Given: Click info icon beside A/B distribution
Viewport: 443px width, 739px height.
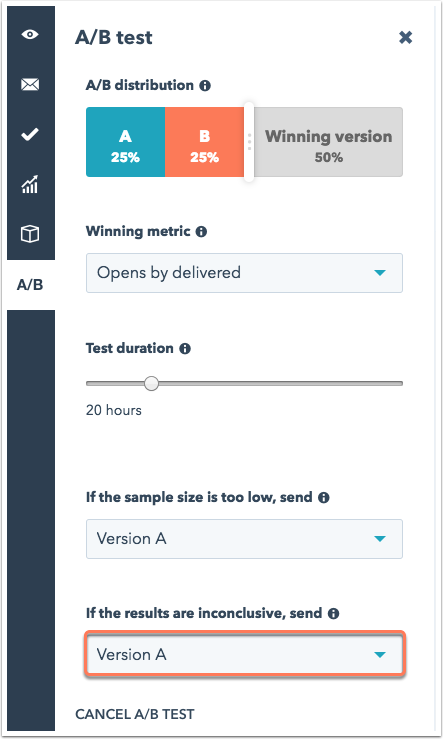Looking at the screenshot, I should (205, 86).
